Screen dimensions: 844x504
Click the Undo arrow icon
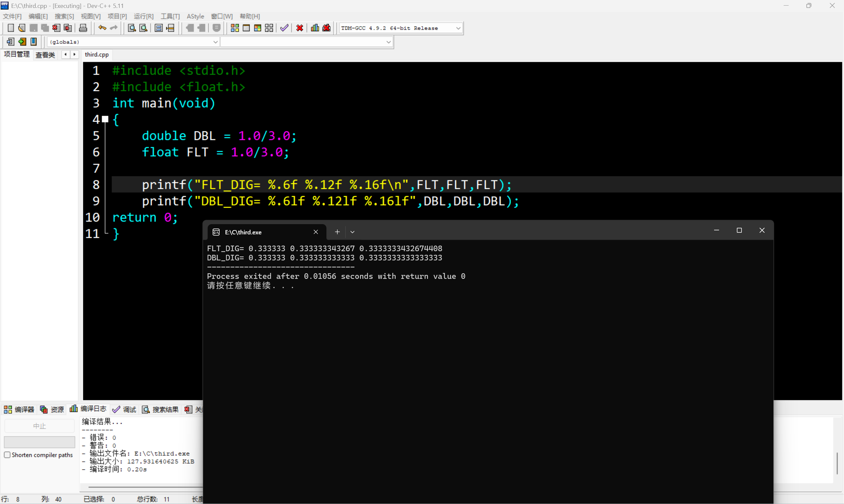tap(102, 28)
